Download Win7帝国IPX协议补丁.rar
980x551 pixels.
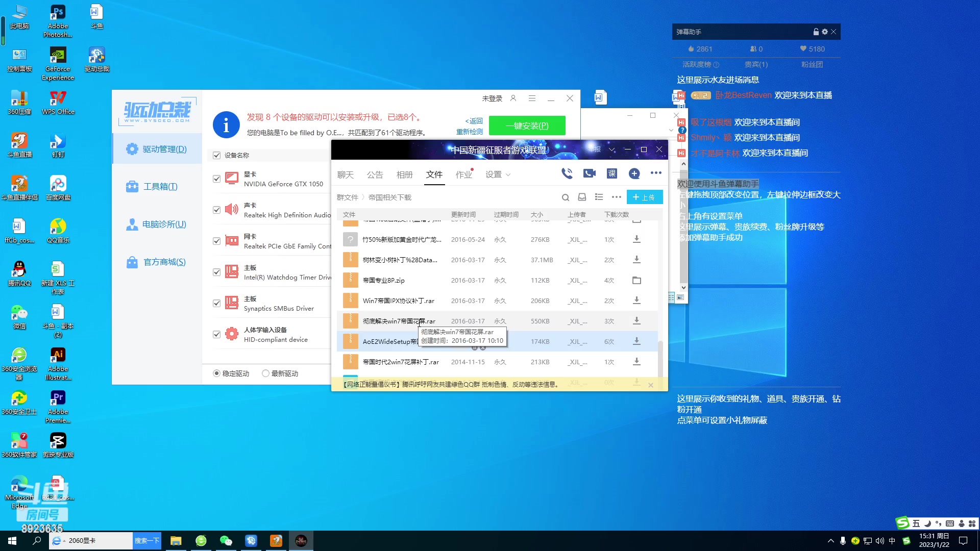coord(636,300)
